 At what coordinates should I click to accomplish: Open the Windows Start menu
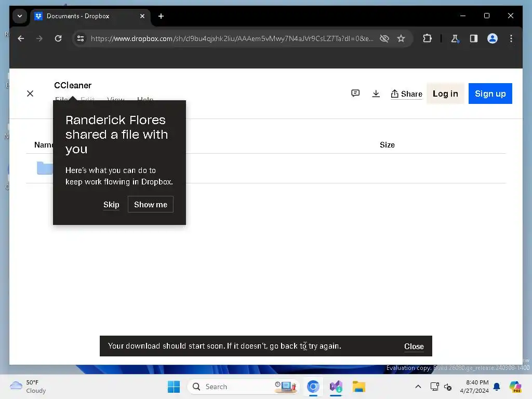[174, 387]
